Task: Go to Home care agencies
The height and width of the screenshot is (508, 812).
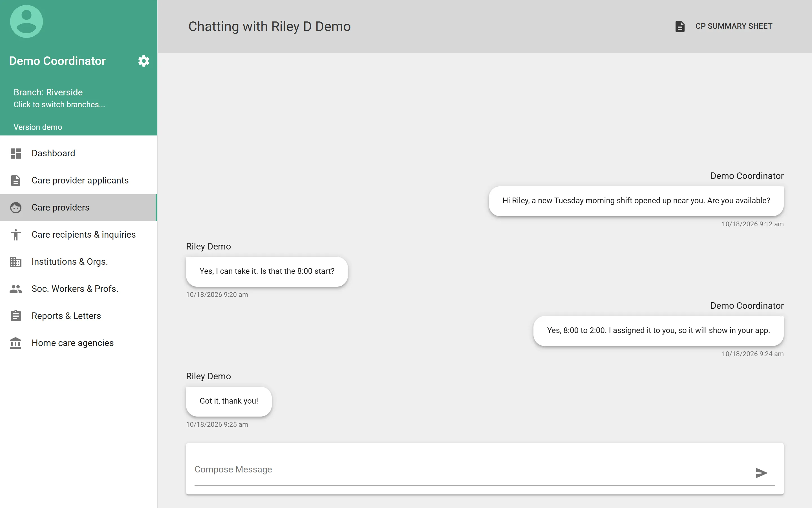Action: coord(78,343)
